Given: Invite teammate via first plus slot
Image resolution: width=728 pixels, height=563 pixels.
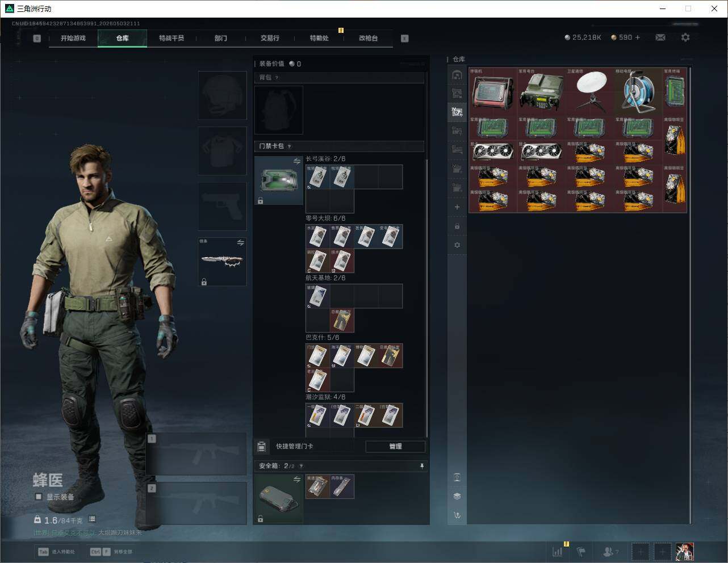Looking at the screenshot, I should [640, 551].
